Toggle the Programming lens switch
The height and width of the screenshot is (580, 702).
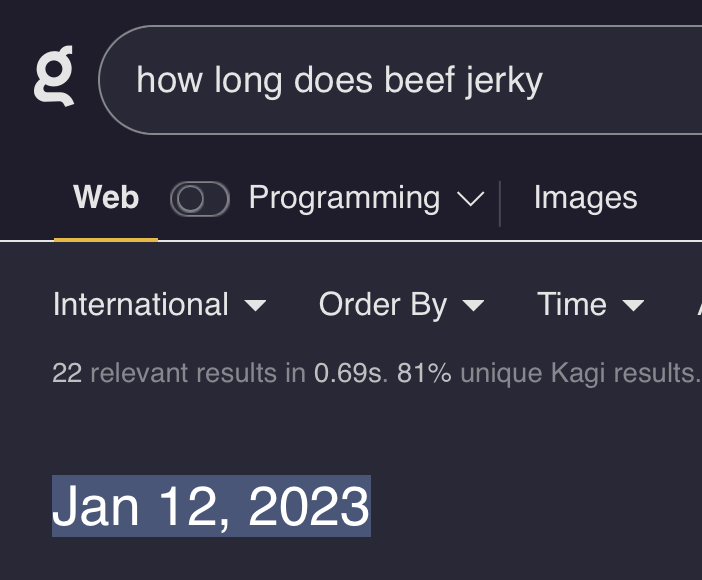(x=200, y=200)
